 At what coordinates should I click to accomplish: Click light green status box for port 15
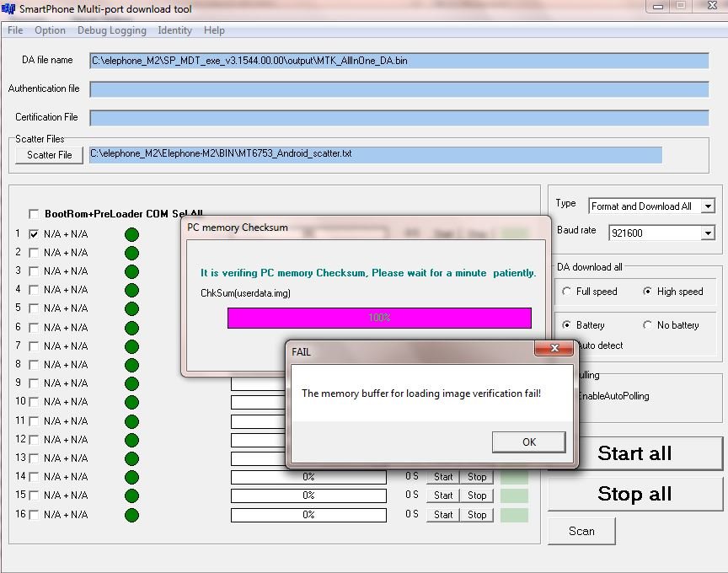[x=515, y=495]
